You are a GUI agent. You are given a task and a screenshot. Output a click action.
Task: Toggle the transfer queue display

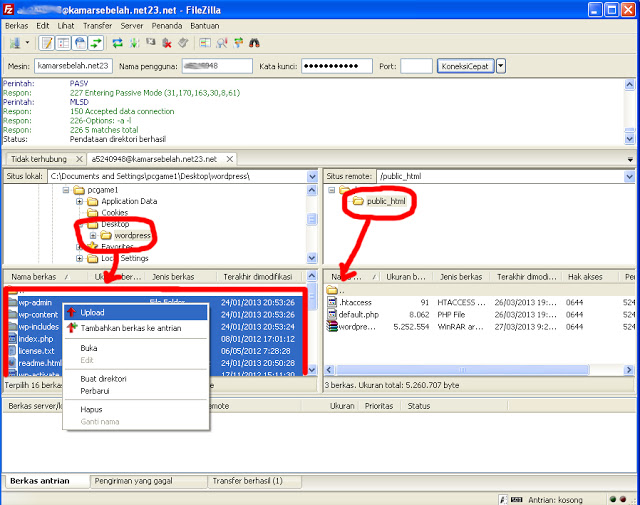click(x=96, y=43)
